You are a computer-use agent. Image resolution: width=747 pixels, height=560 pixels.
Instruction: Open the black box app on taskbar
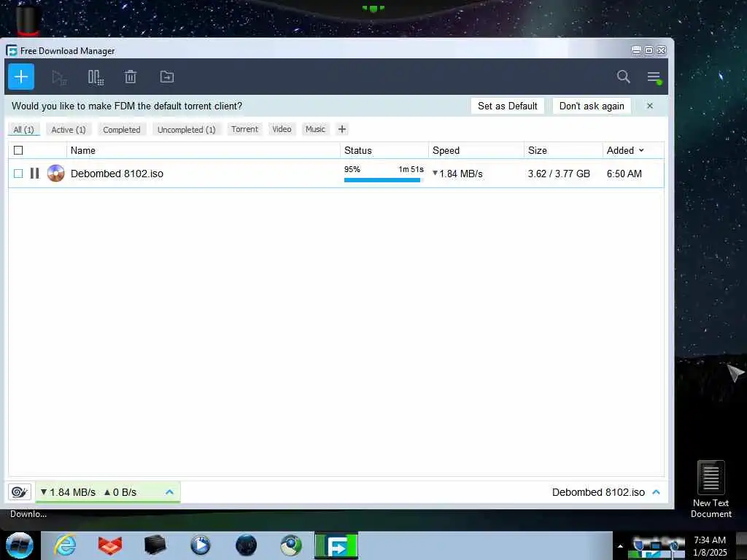point(155,545)
